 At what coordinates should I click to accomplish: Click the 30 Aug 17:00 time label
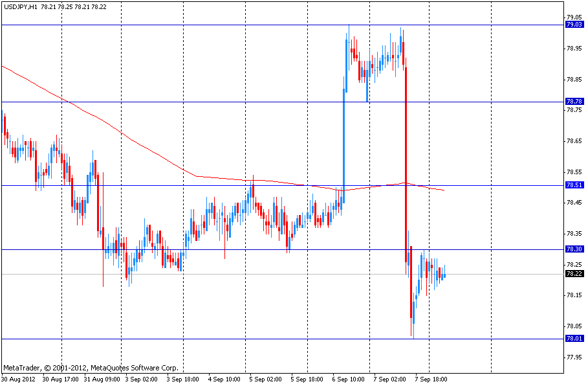coord(60,379)
